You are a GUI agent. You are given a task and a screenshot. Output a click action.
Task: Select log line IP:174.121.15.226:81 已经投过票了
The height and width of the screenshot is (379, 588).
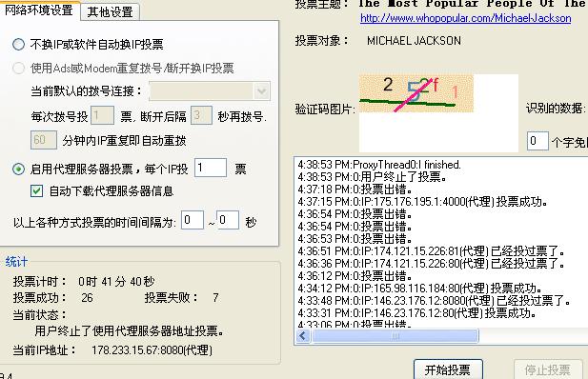tap(432, 251)
